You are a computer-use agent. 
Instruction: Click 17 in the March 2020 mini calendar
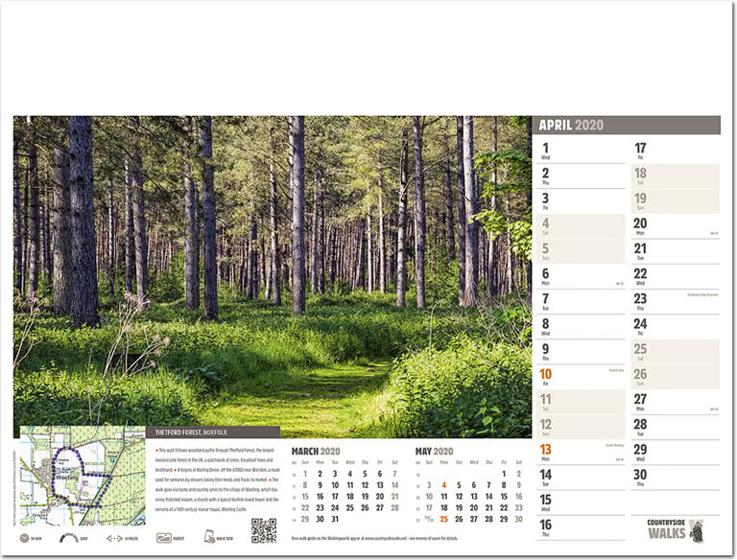(335, 496)
